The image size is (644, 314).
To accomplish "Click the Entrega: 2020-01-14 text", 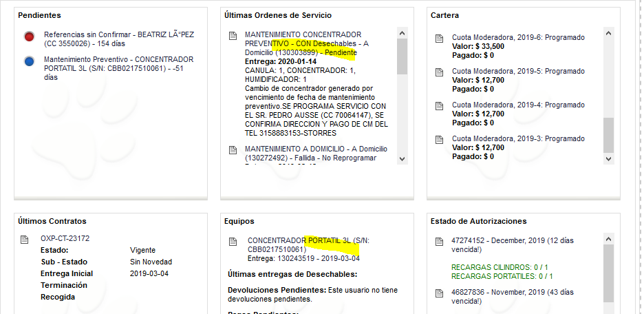I will click(281, 62).
